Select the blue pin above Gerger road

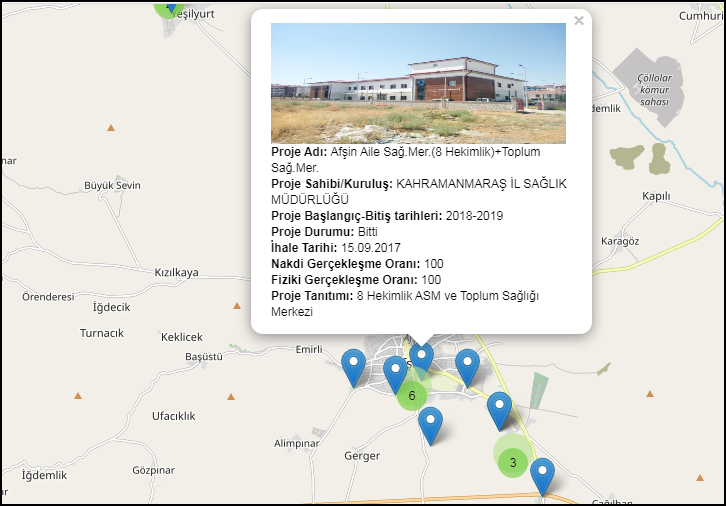click(x=430, y=426)
